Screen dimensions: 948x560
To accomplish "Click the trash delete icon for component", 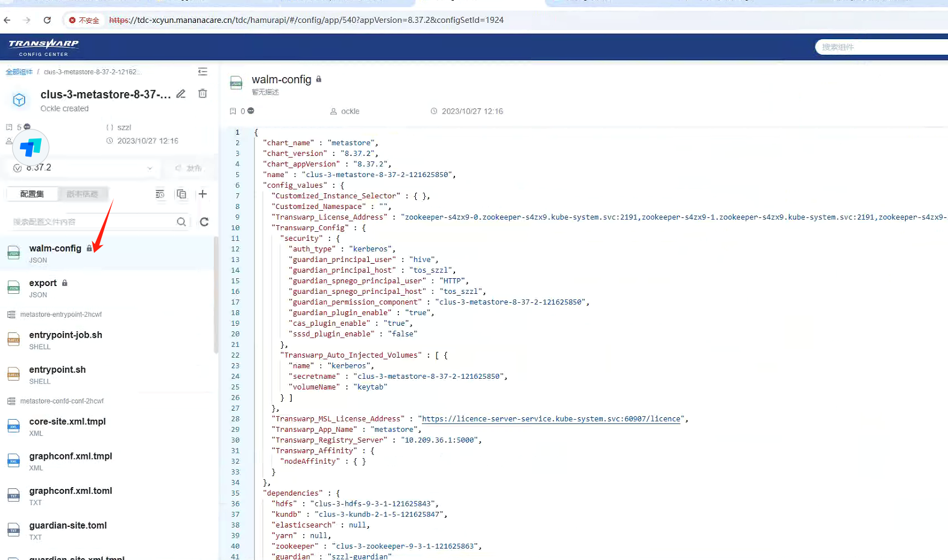I will pyautogui.click(x=202, y=94).
